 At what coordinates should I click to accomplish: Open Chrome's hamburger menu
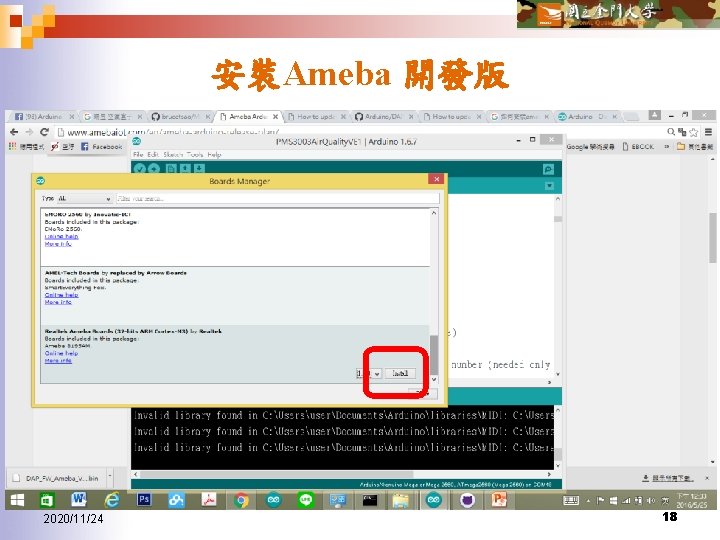pos(709,132)
